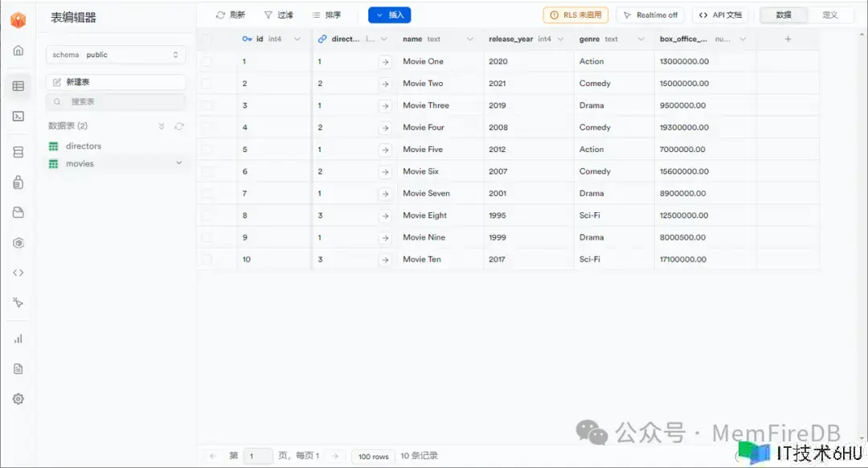Image resolution: width=868 pixels, height=468 pixels.
Task: Toggle the Realtime off button
Action: pyautogui.click(x=649, y=15)
